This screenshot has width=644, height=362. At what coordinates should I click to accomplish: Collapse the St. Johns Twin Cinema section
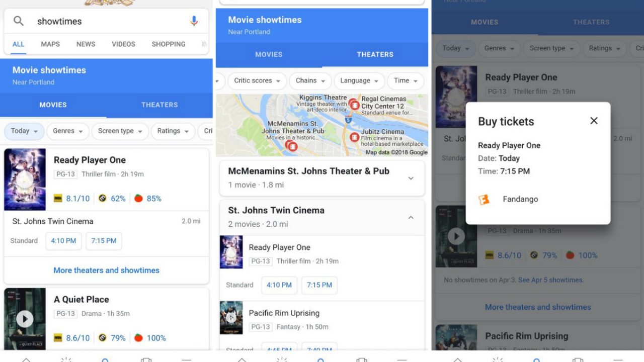411,217
